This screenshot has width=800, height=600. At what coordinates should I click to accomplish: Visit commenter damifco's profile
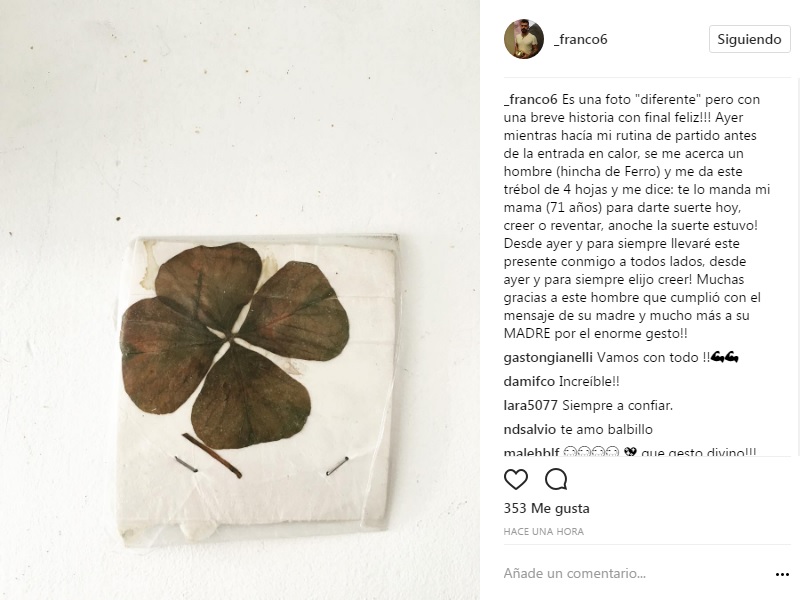point(529,381)
